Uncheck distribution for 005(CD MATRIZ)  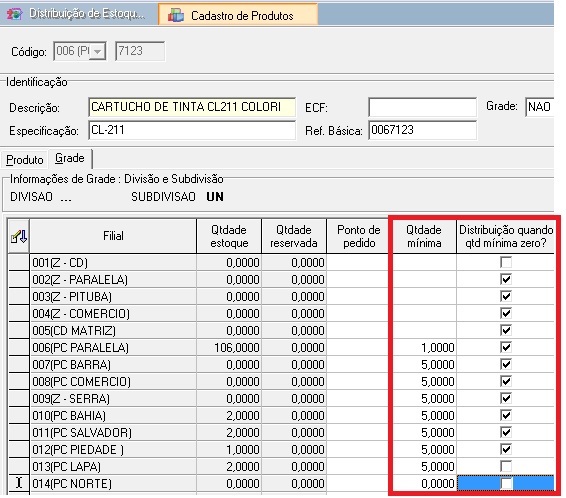[x=506, y=330]
